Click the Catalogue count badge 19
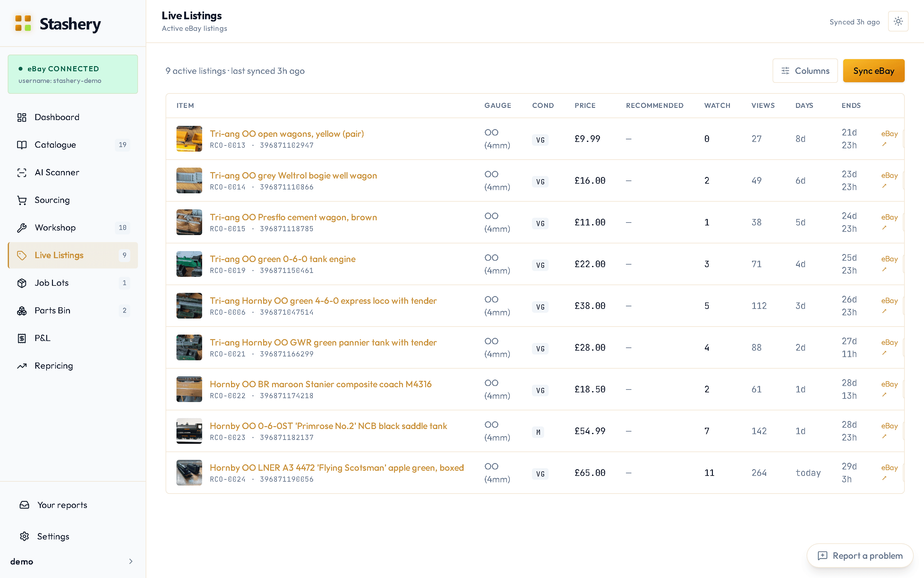Screen dimensions: 924x578 coord(122,145)
